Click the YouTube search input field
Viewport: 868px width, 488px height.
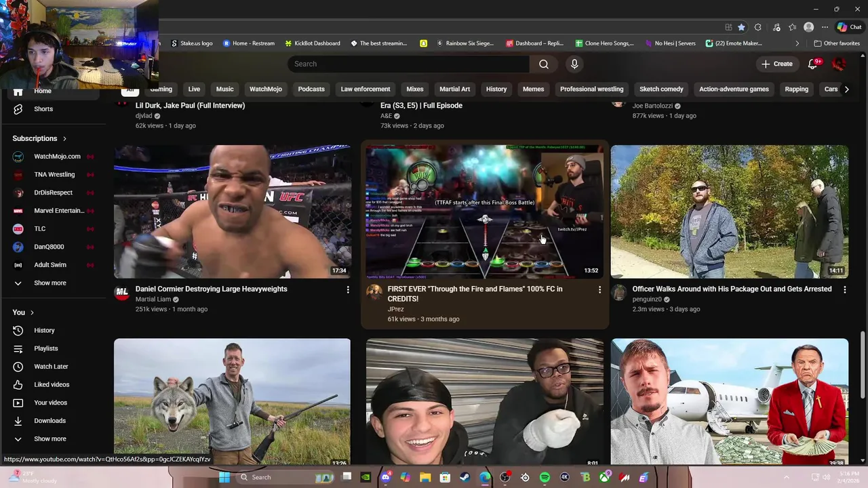[408, 64]
